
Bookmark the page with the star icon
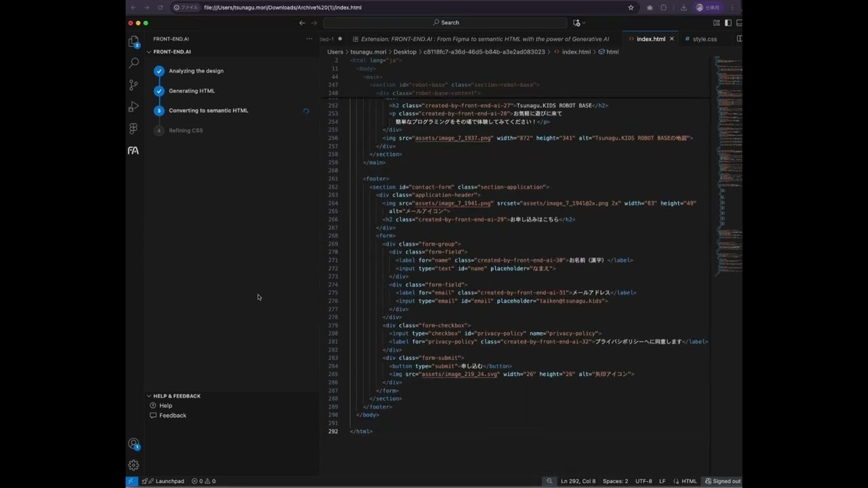coord(631,7)
